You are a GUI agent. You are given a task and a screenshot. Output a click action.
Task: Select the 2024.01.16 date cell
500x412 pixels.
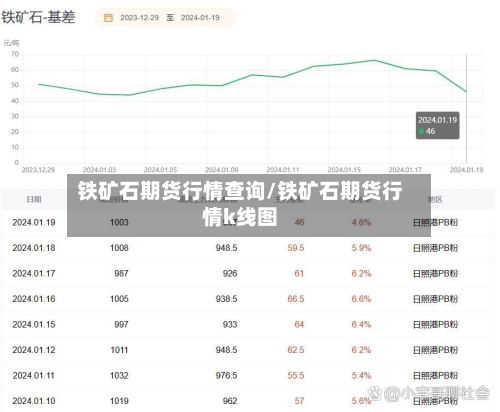click(x=34, y=299)
